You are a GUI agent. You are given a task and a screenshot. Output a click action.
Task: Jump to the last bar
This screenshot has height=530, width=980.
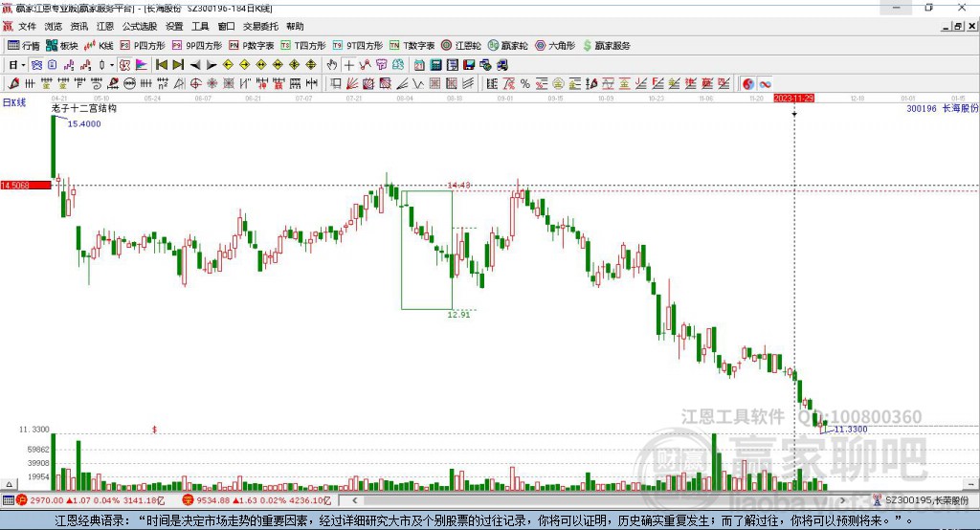[178, 65]
